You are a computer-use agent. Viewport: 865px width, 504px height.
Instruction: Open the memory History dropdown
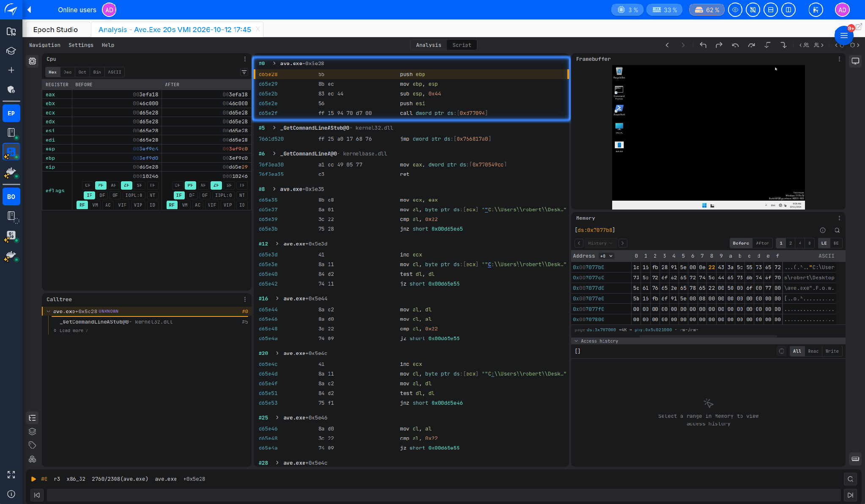tap(600, 243)
